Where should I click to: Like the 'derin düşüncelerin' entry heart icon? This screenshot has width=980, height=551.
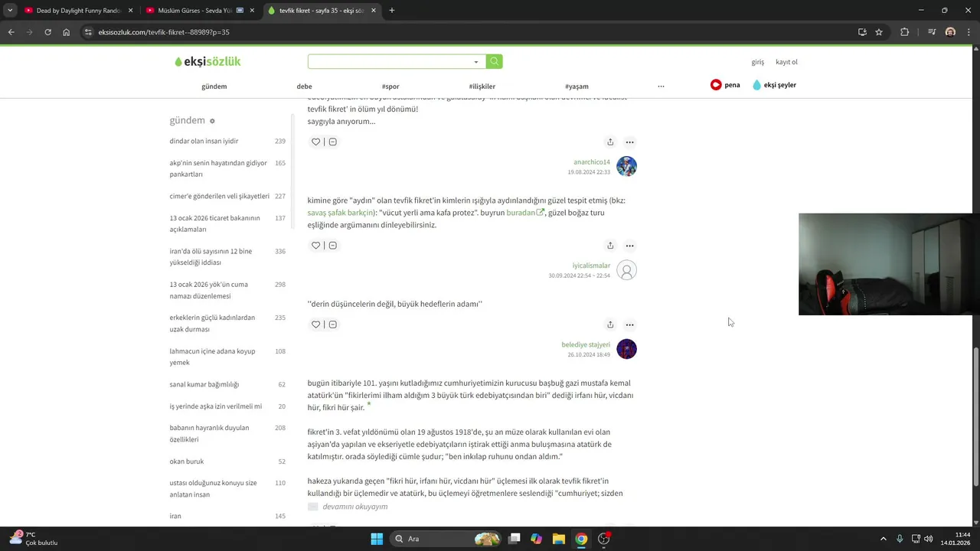315,324
